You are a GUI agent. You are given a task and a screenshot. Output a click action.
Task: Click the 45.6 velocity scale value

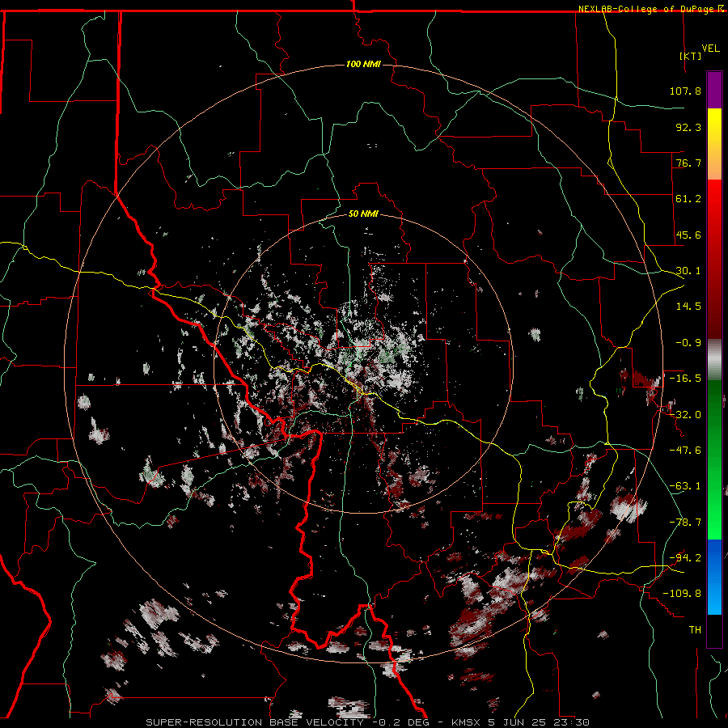click(688, 235)
